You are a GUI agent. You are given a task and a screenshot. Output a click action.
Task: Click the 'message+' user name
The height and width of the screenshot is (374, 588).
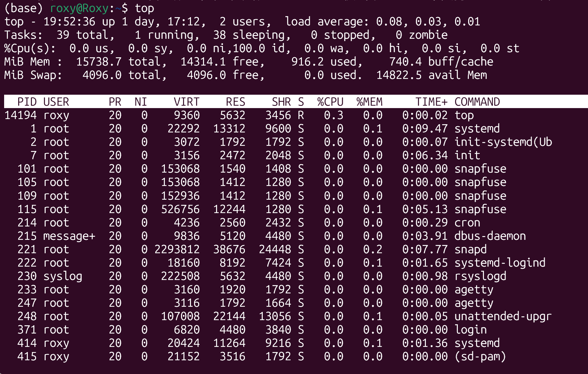(x=69, y=236)
